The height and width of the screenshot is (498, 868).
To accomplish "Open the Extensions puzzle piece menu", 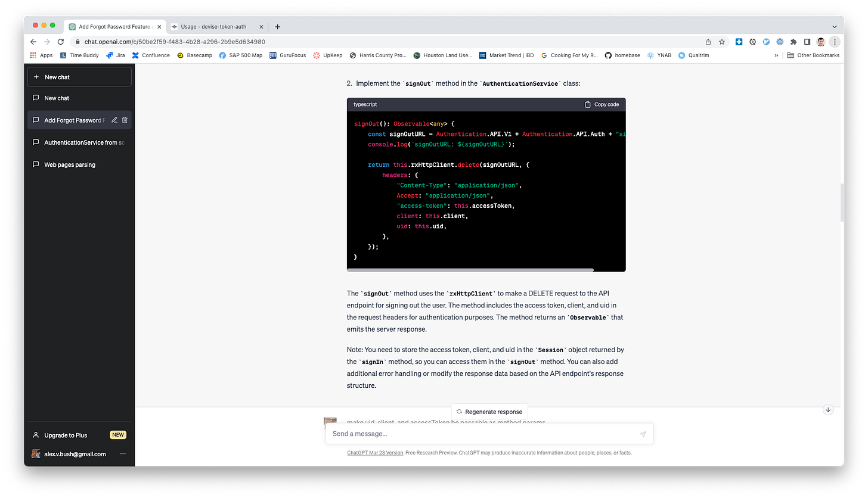I will click(793, 42).
